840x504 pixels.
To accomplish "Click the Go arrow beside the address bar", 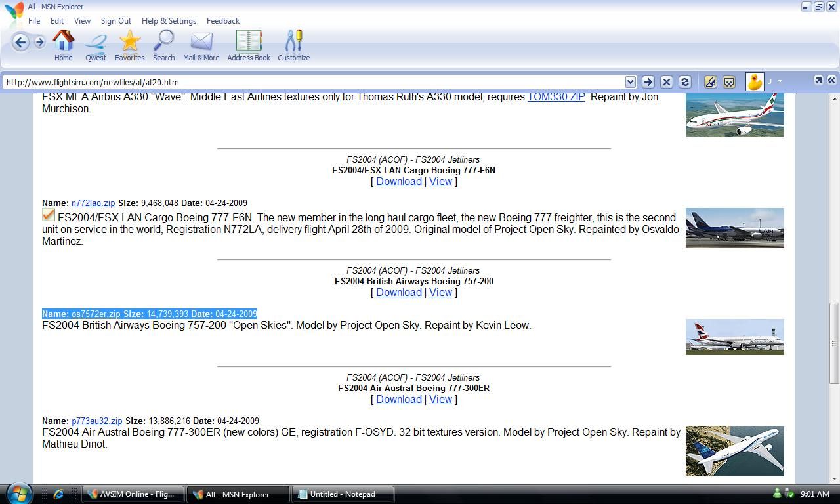I will 648,82.
